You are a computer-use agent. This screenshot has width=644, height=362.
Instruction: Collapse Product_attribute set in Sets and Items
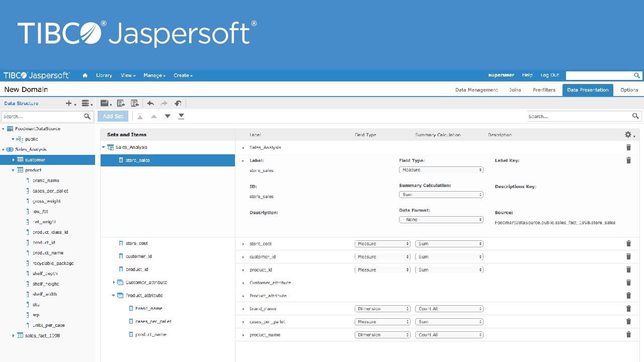pyautogui.click(x=114, y=296)
